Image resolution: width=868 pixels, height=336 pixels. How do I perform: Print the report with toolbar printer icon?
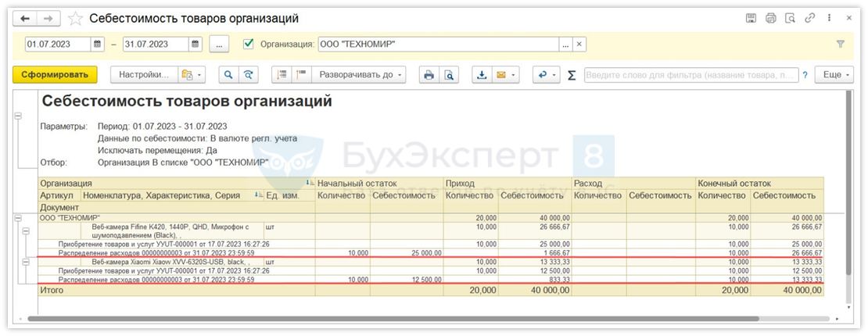[429, 75]
